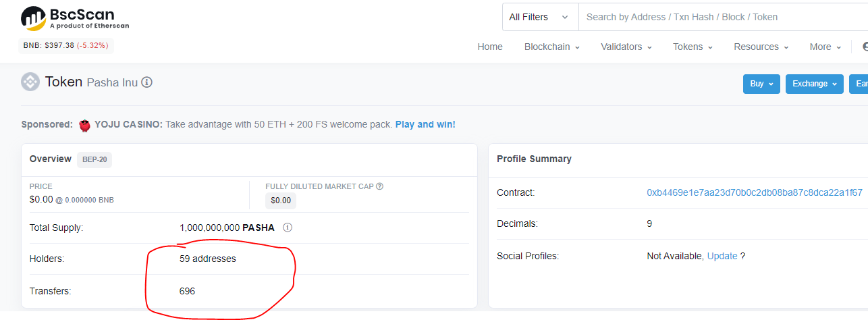
Task: Click Update social profiles link
Action: [722, 256]
